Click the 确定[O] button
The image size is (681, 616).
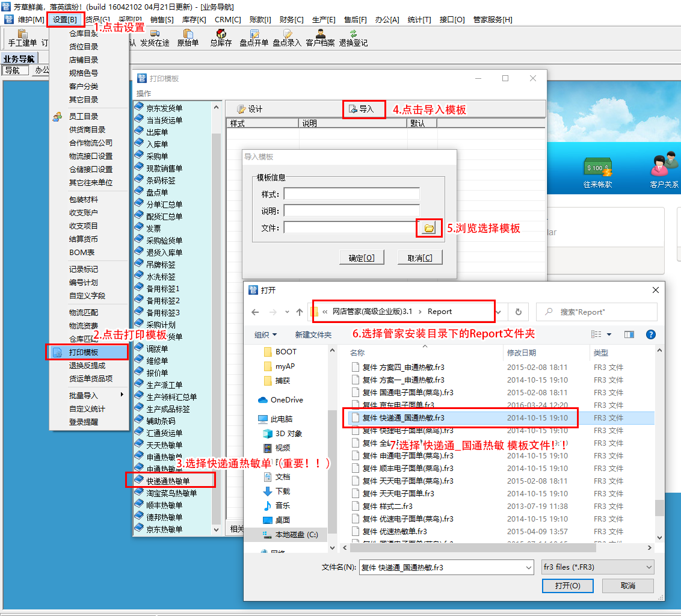pos(362,258)
